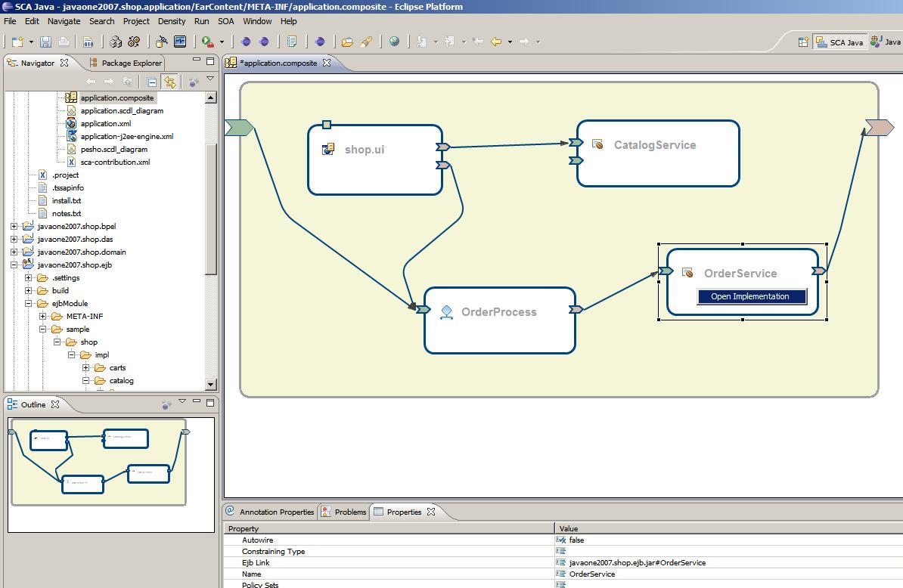Expand the carts folder
This screenshot has height=588, width=903.
click(x=85, y=367)
